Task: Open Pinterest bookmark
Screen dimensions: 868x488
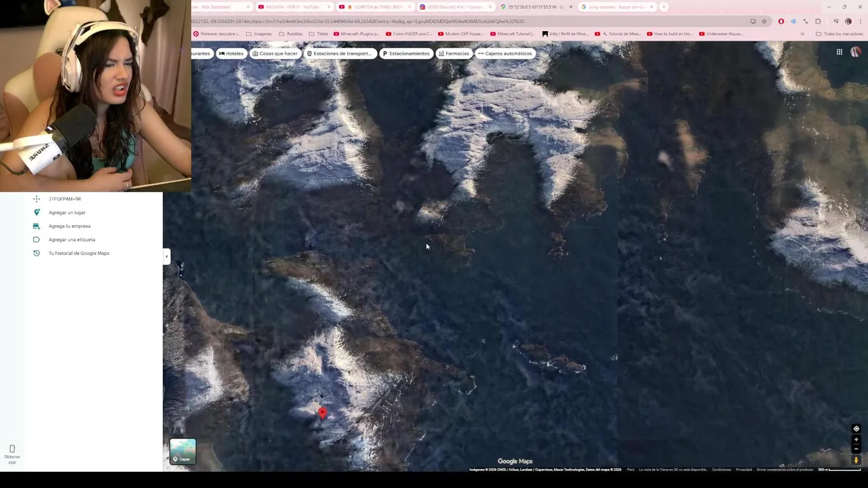Action: [216, 34]
